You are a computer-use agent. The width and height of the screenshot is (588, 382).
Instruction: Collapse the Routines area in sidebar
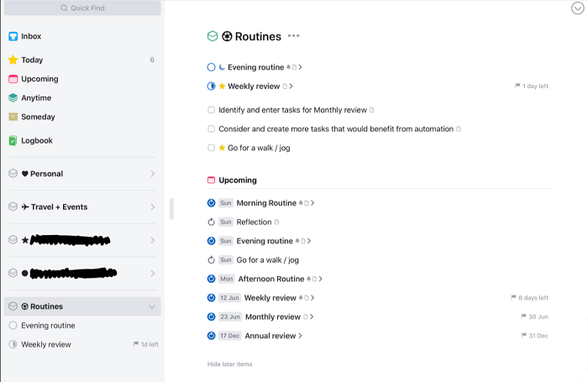pos(152,306)
